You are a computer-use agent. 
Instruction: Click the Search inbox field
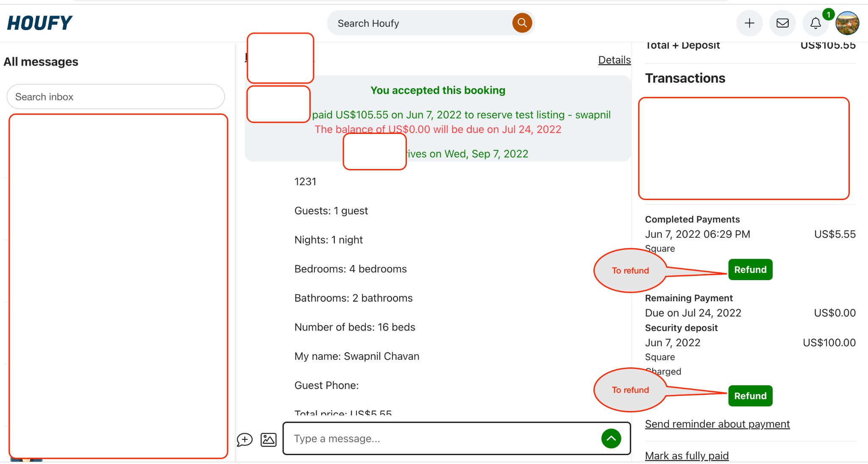tap(115, 97)
